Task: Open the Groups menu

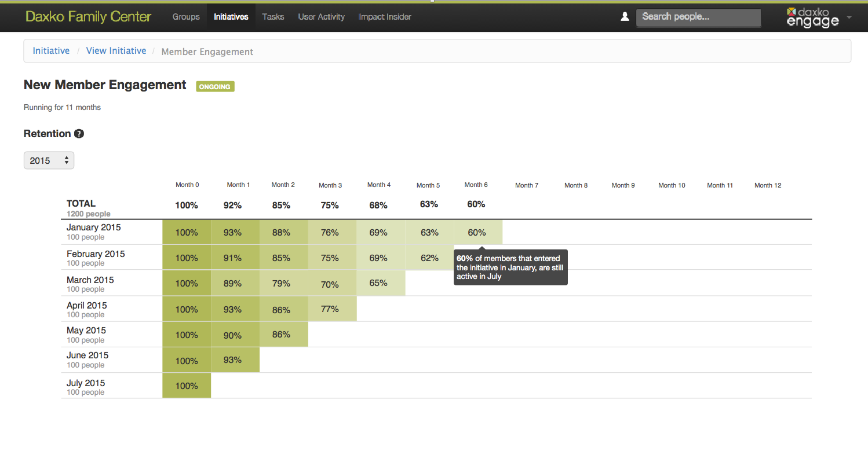Action: tap(186, 17)
